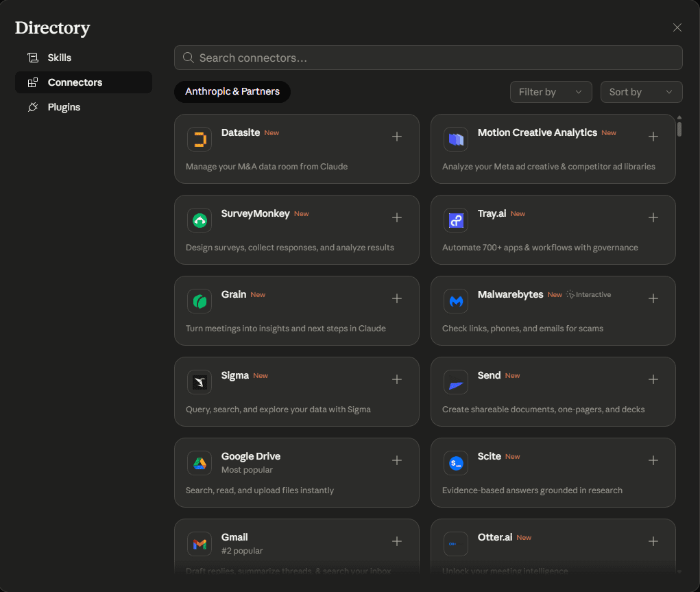The height and width of the screenshot is (592, 700).
Task: Click the Scite logo icon
Action: point(456,463)
